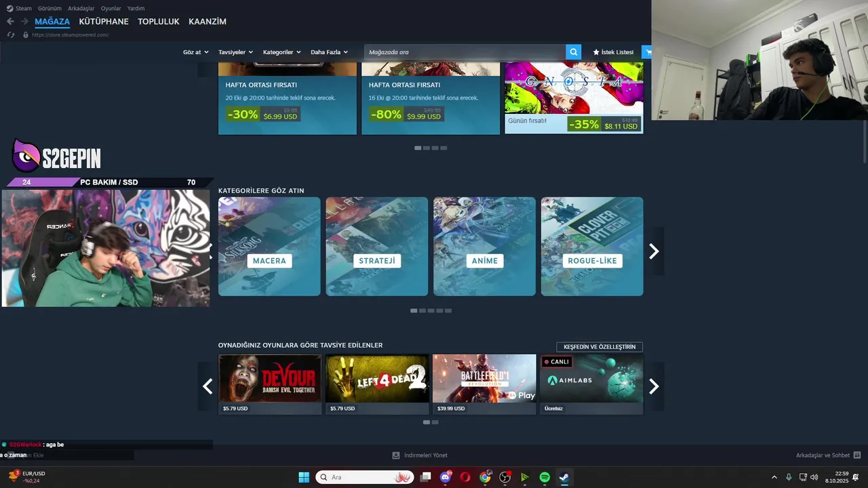The height and width of the screenshot is (488, 868).
Task: Click the microphone tray icon
Action: tap(789, 477)
